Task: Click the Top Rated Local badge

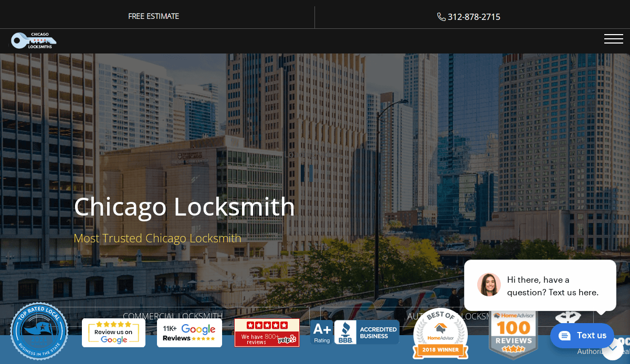Action: coord(39,331)
